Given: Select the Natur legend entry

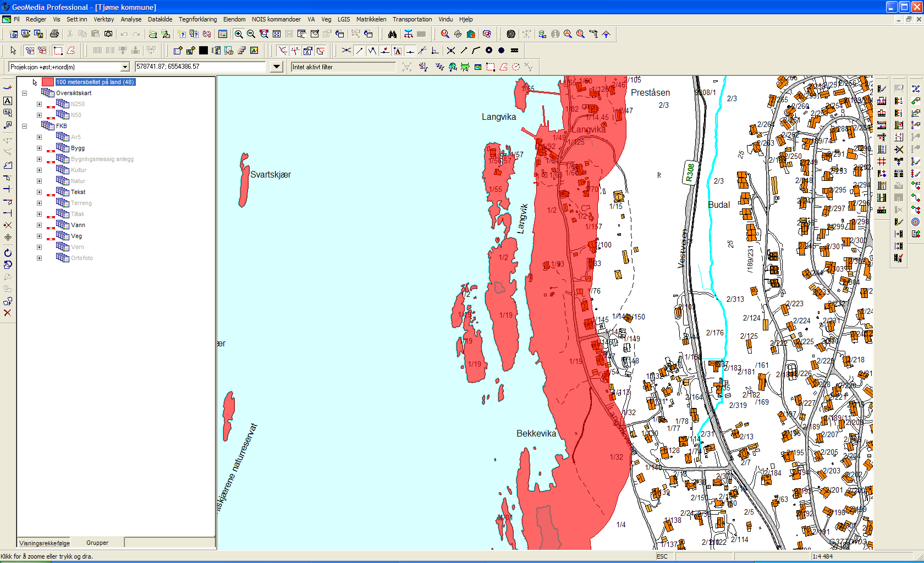Looking at the screenshot, I should [x=78, y=181].
